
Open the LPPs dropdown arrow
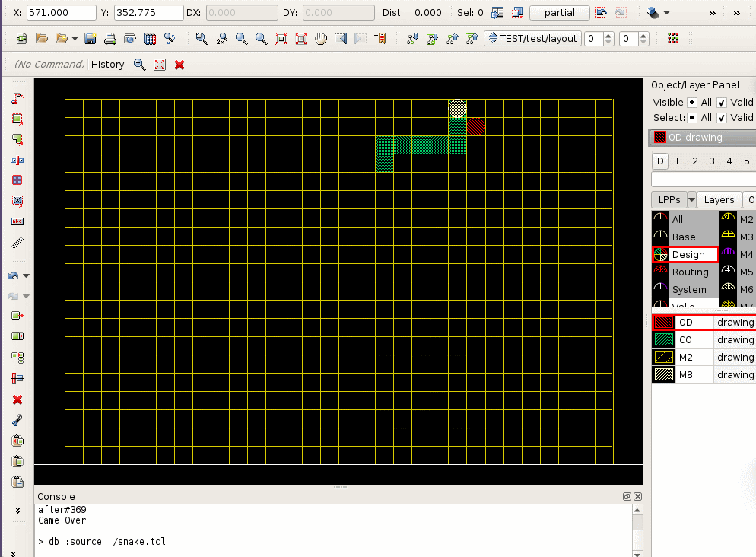coord(691,199)
